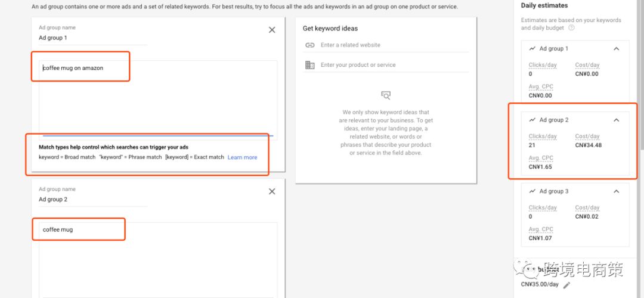
Task: Click the building icon beside product field
Action: pos(309,65)
